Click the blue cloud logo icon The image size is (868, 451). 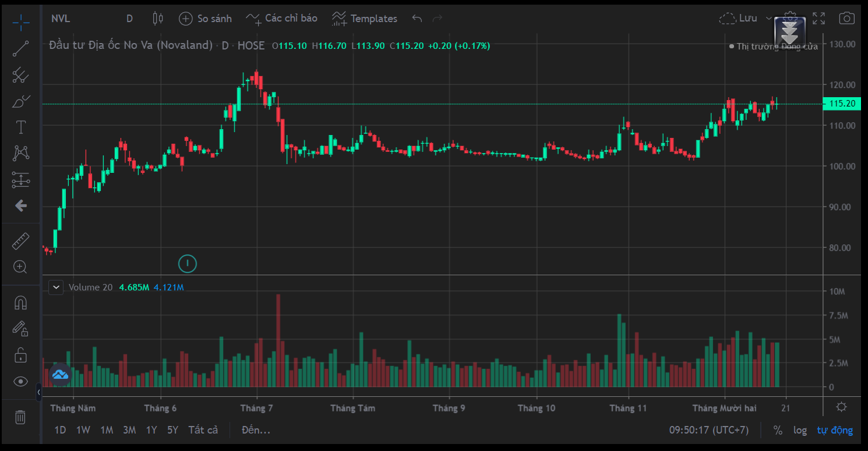tap(60, 375)
